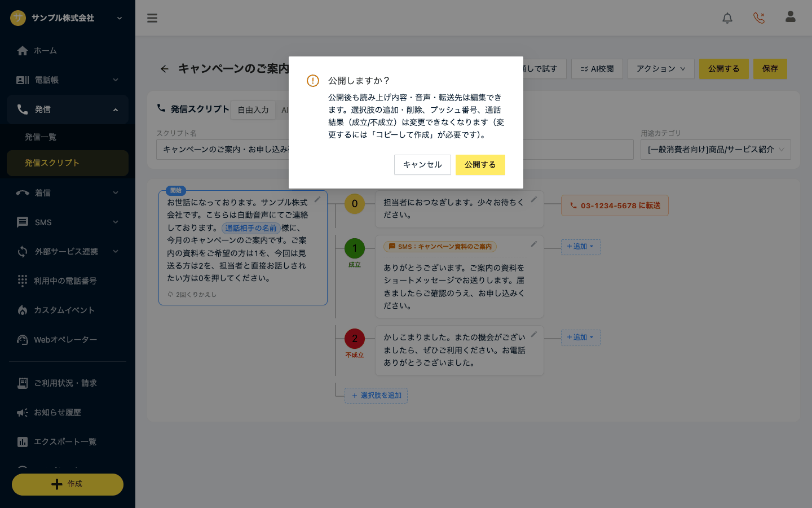
Task: Open the notifications bell
Action: [727, 18]
